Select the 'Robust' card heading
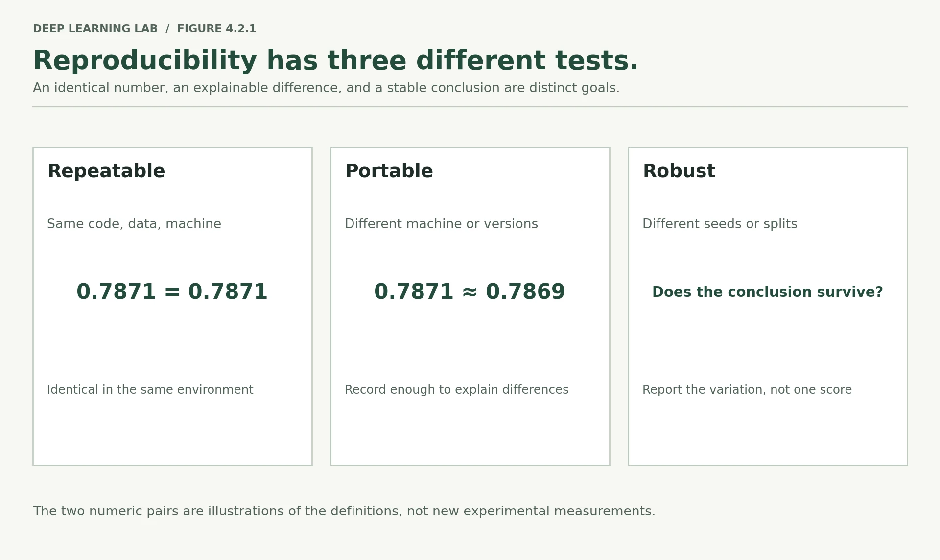This screenshot has width=940, height=560. [679, 171]
